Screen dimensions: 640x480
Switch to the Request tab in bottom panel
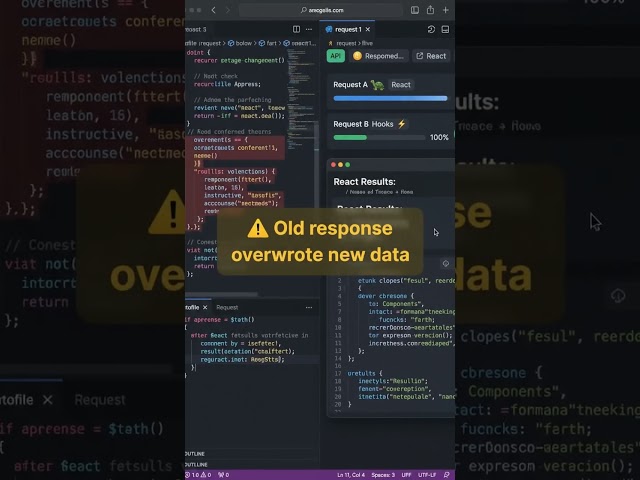pyautogui.click(x=227, y=307)
